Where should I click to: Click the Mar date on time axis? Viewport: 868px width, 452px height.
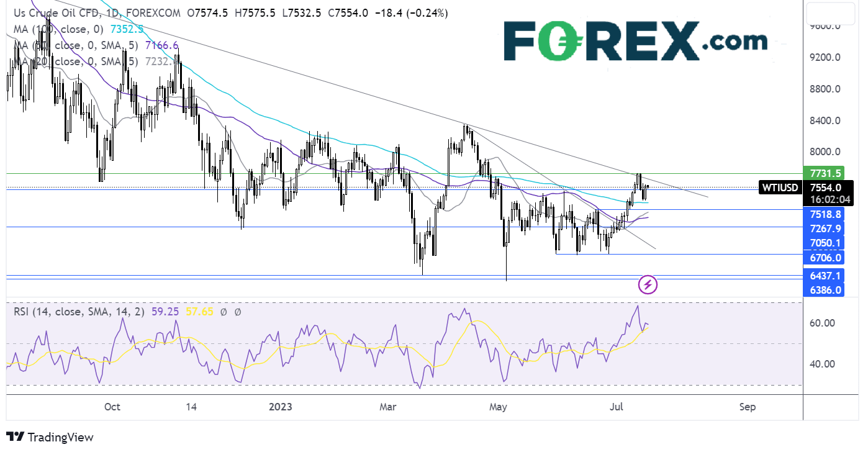coord(388,407)
